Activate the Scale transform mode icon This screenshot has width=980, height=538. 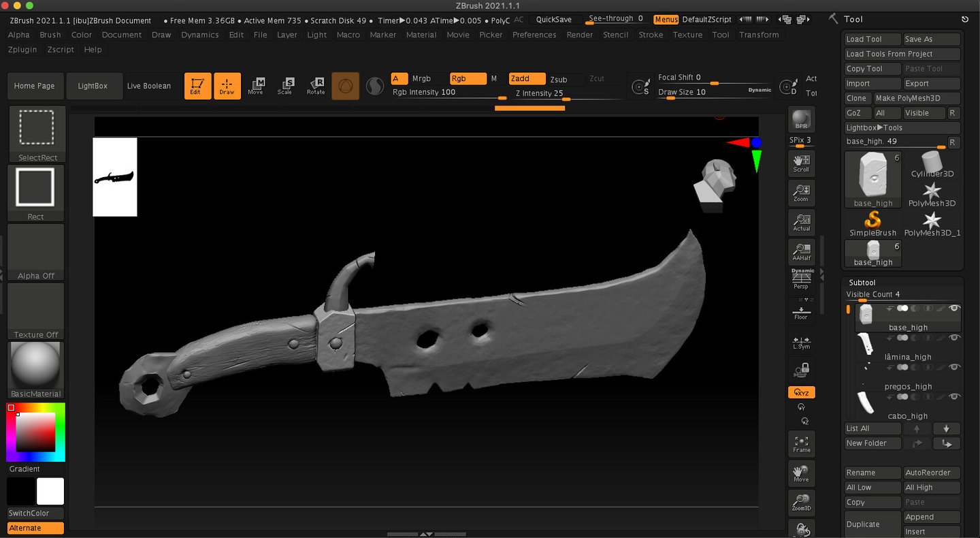pos(285,86)
